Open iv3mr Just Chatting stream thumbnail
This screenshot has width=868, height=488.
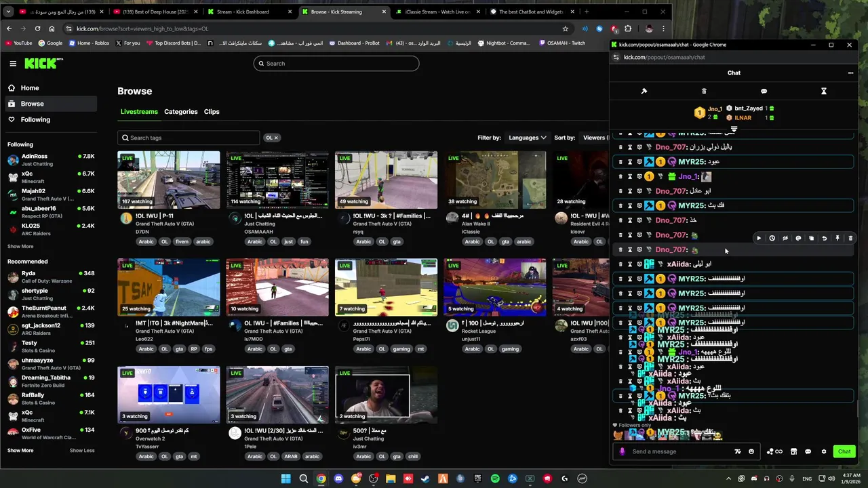click(x=387, y=394)
